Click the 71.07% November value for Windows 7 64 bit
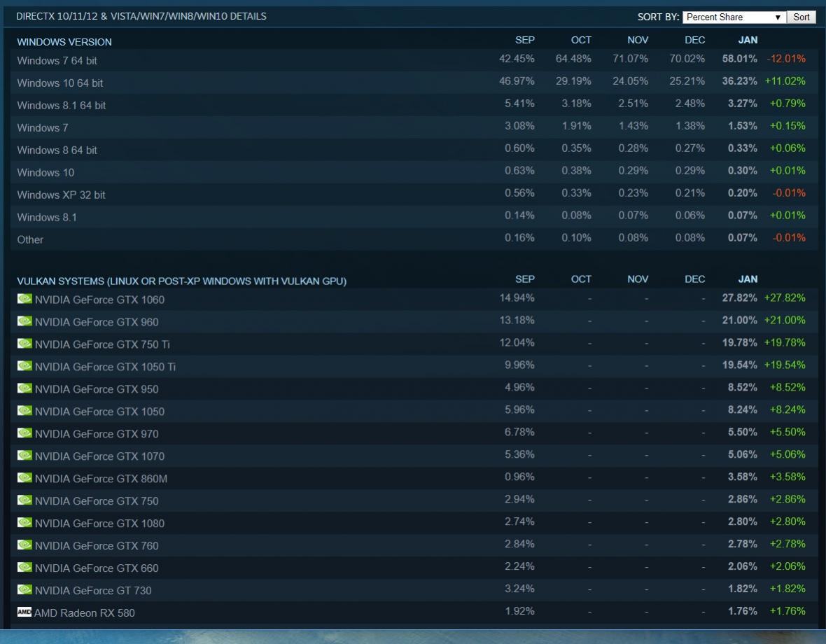This screenshot has height=644, width=826. [631, 58]
